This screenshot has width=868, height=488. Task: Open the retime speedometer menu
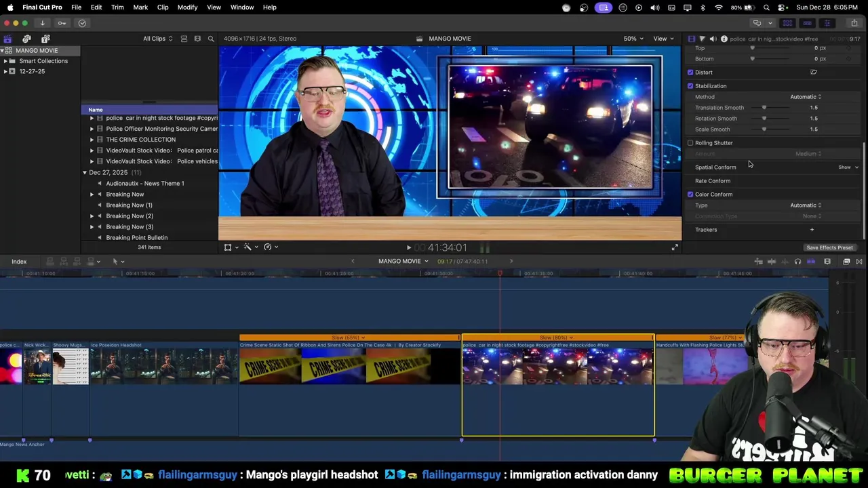pos(270,247)
